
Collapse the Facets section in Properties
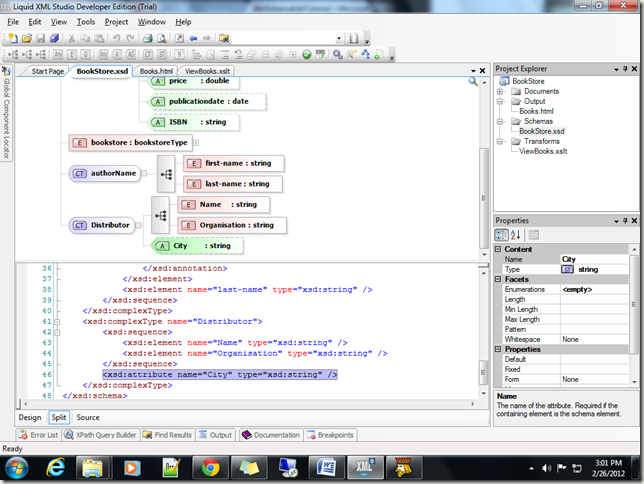499,281
